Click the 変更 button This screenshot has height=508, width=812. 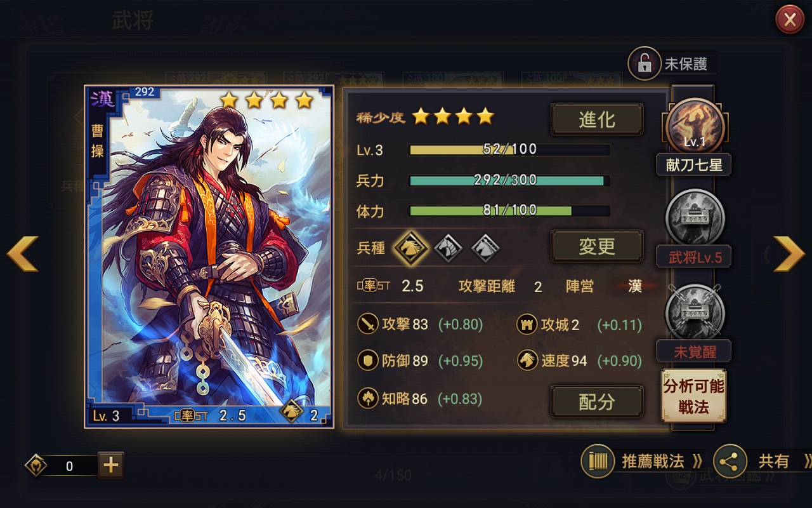[x=597, y=246]
